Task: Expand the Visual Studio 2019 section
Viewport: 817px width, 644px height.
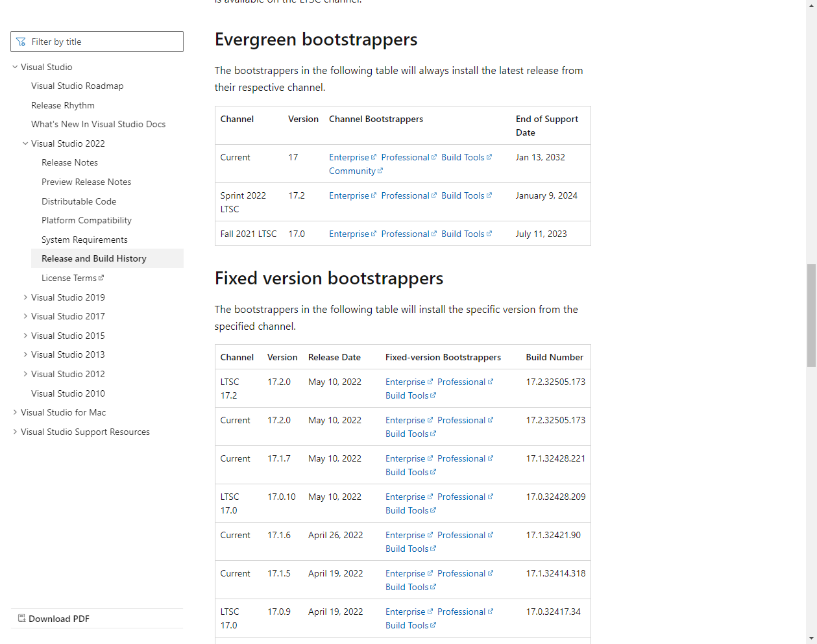Action: pyautogui.click(x=25, y=297)
